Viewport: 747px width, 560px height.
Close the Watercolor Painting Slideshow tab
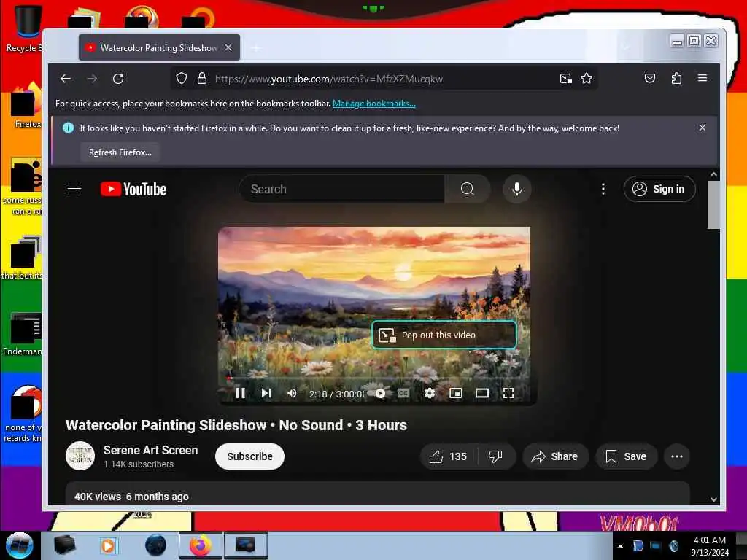(x=228, y=47)
